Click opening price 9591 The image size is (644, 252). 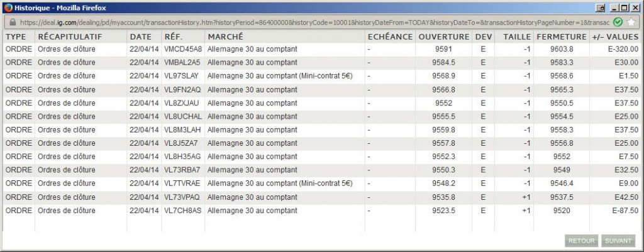tap(443, 49)
